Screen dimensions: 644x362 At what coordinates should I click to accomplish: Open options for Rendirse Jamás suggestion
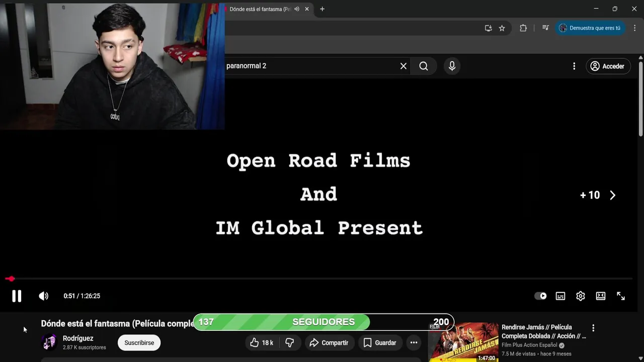coord(593,328)
